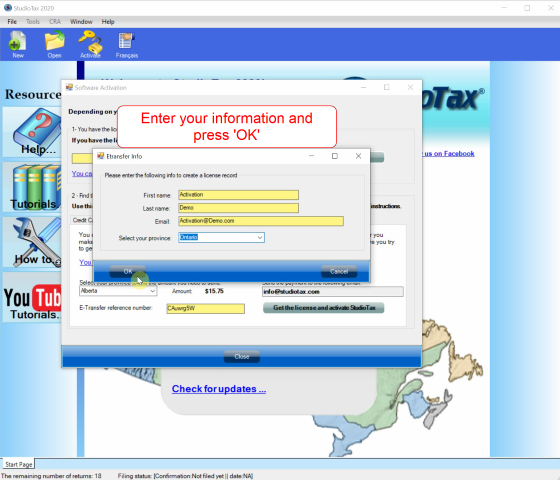The height and width of the screenshot is (480, 560).
Task: Click the E-Transfer reference number field
Action: tap(205, 309)
